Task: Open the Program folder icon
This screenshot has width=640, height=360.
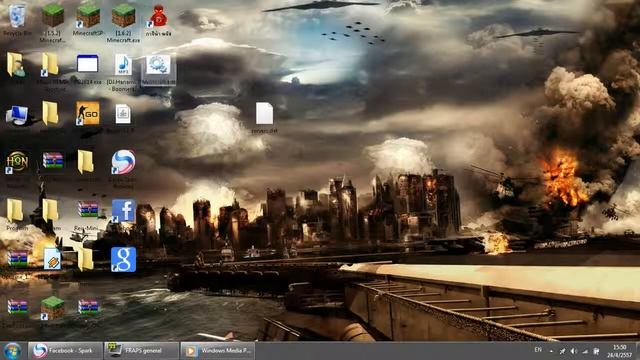Action: pos(15,211)
